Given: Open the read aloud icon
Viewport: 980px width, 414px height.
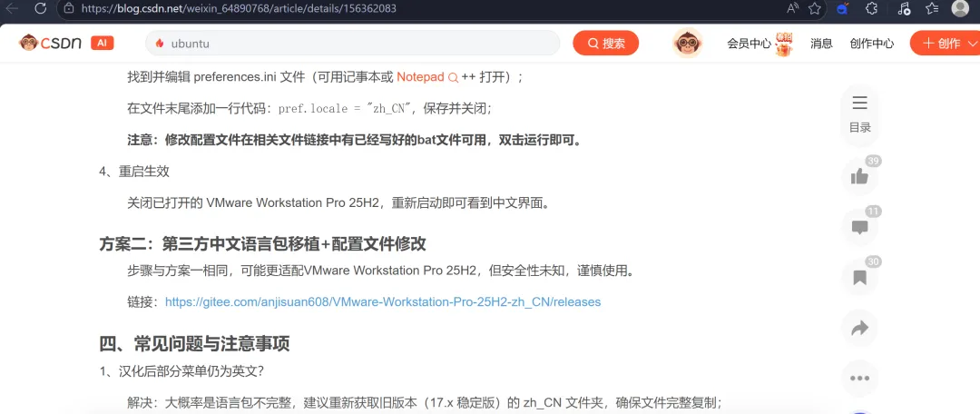Looking at the screenshot, I should (792, 8).
